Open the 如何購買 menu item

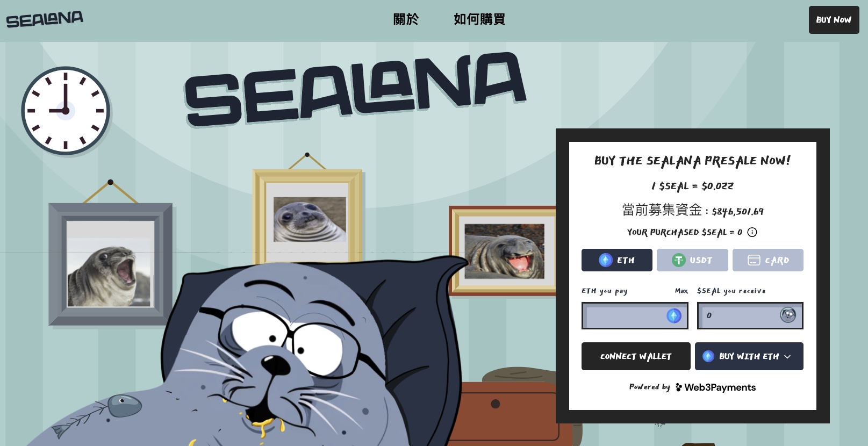point(479,19)
